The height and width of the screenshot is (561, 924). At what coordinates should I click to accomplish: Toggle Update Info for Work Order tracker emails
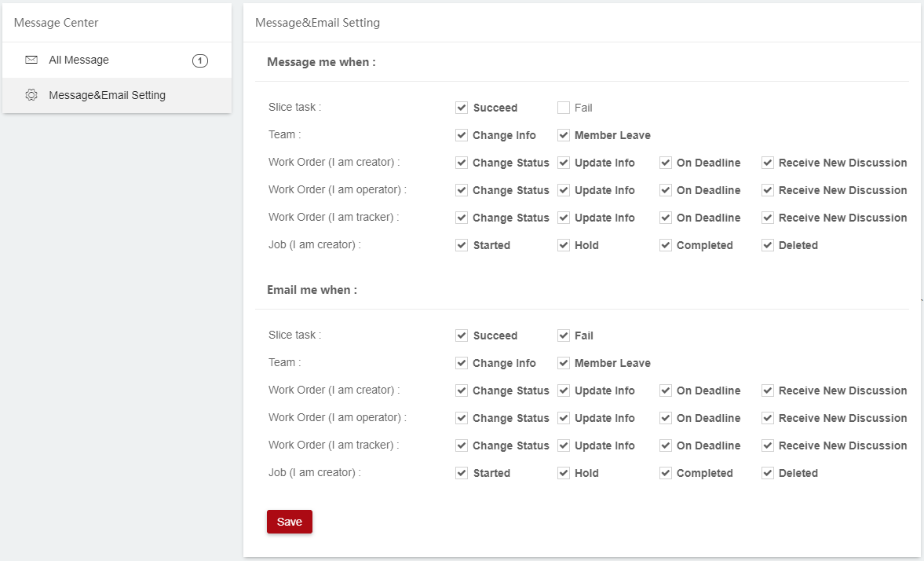(x=564, y=445)
